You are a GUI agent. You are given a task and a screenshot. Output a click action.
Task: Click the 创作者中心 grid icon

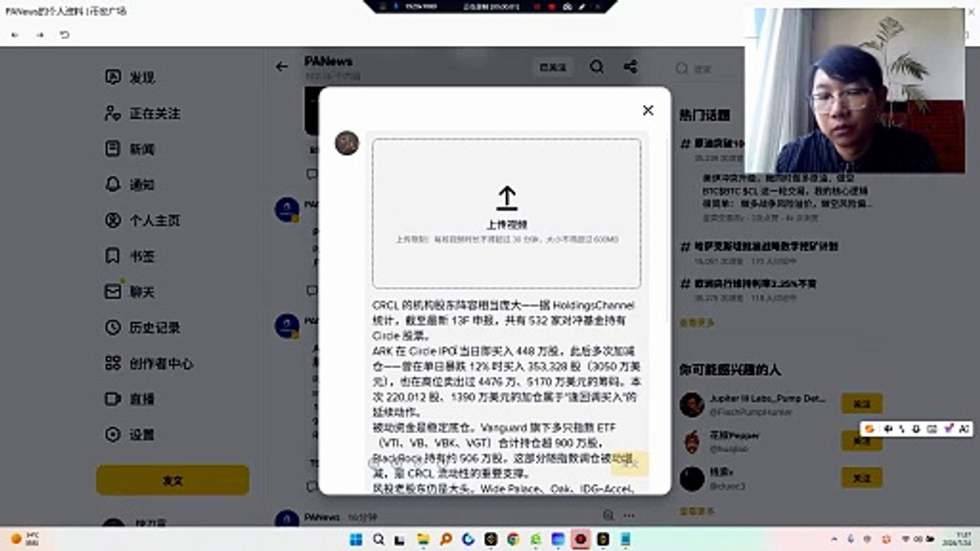pos(113,363)
